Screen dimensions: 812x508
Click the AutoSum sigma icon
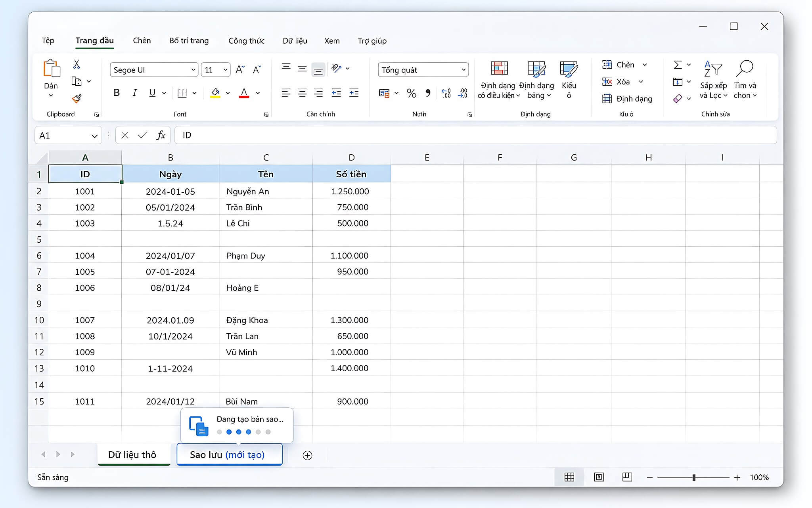678,65
